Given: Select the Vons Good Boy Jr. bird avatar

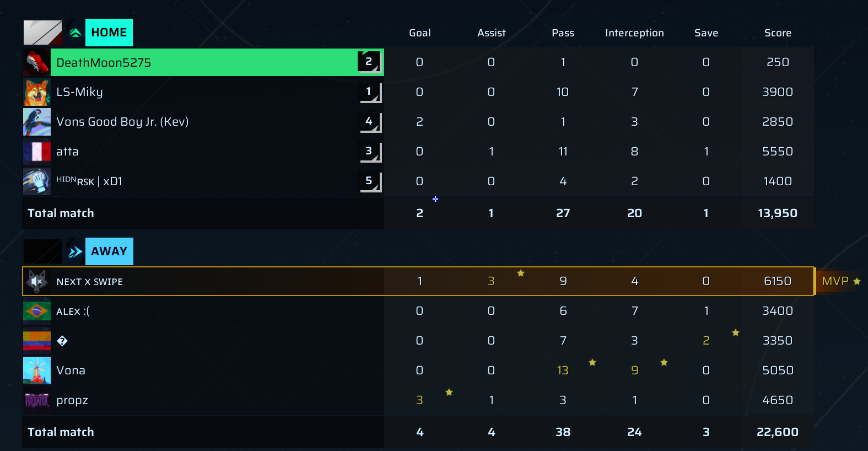Looking at the screenshot, I should click(x=37, y=122).
